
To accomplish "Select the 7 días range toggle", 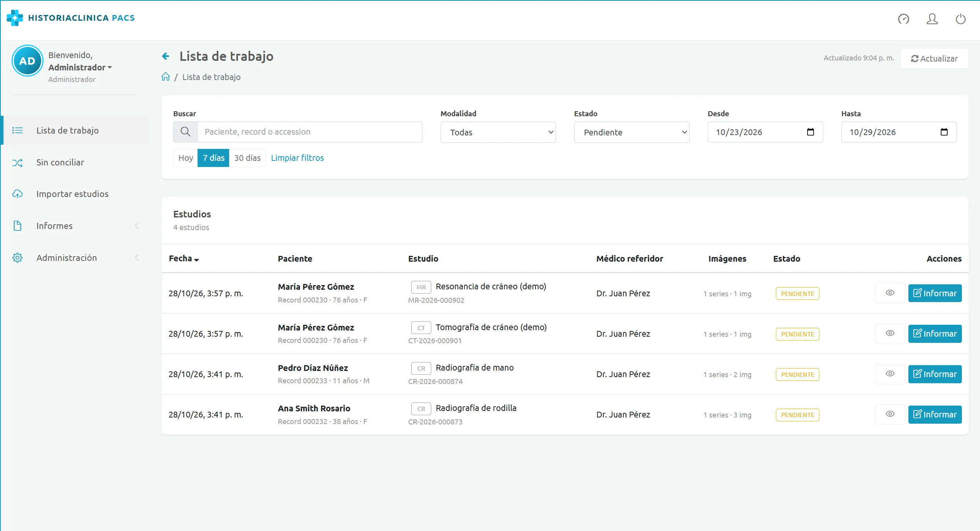I will click(x=213, y=158).
